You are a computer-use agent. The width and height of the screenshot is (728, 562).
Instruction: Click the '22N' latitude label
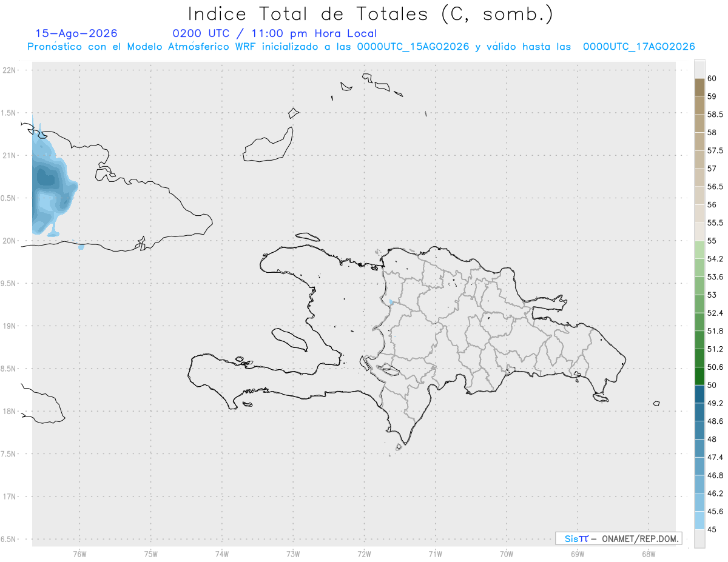click(9, 70)
